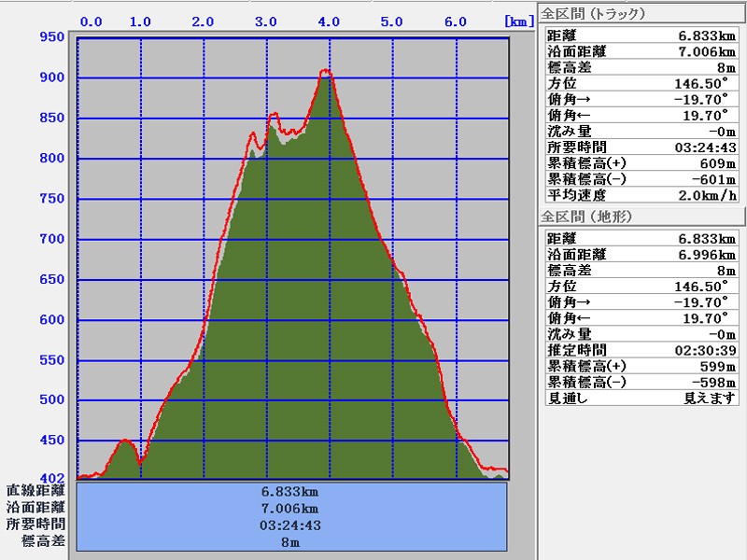747x560 pixels.
Task: Click the 950 label on the elevation axis
Action: click(x=50, y=37)
